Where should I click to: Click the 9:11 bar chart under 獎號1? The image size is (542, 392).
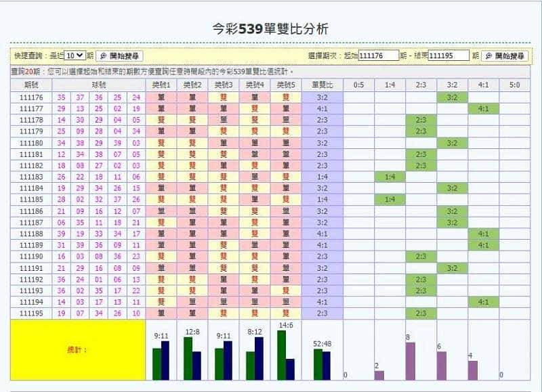pos(161,360)
